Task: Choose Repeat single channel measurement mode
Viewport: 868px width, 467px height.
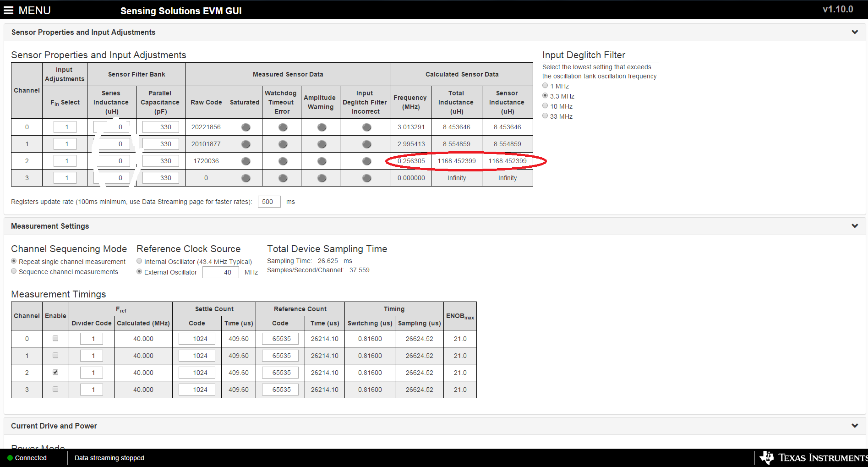Action: [14, 261]
